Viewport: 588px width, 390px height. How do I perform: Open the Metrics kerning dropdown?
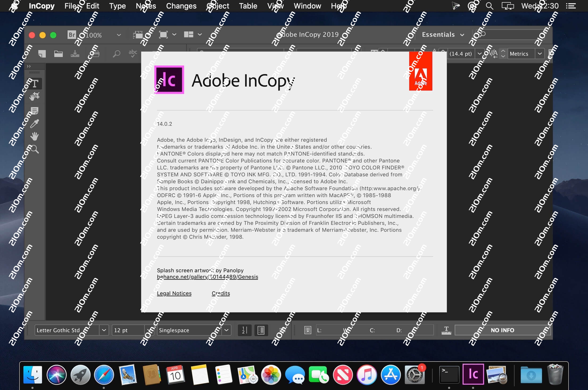pos(540,54)
